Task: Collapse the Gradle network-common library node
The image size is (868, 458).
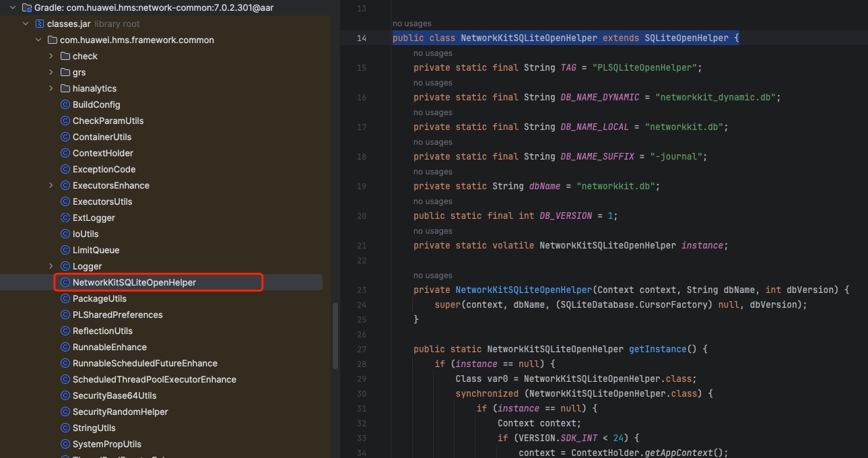Action: tap(13, 7)
